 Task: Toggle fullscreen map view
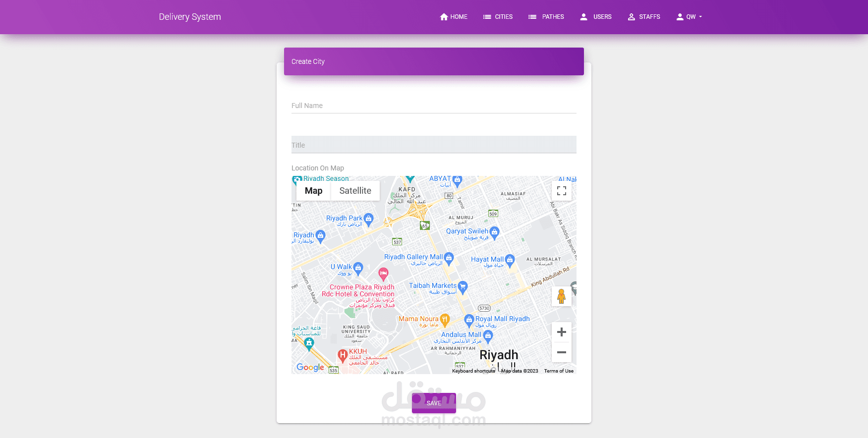tap(562, 191)
